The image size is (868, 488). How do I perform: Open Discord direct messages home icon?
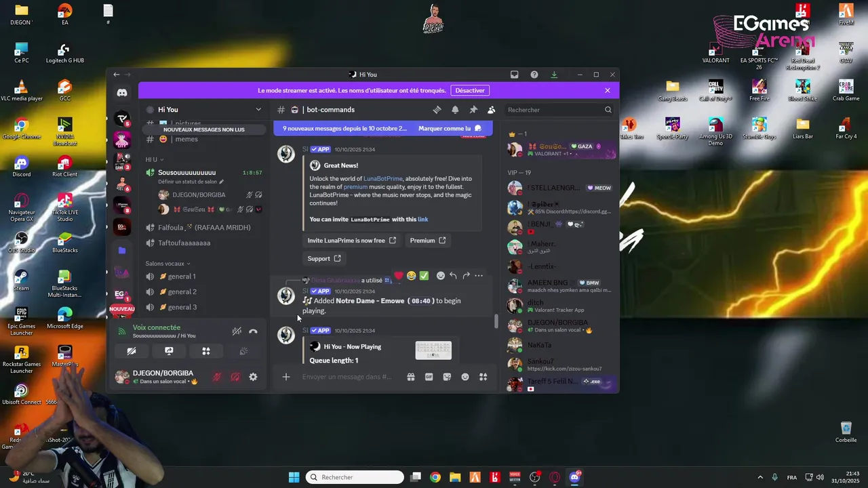pos(122,93)
